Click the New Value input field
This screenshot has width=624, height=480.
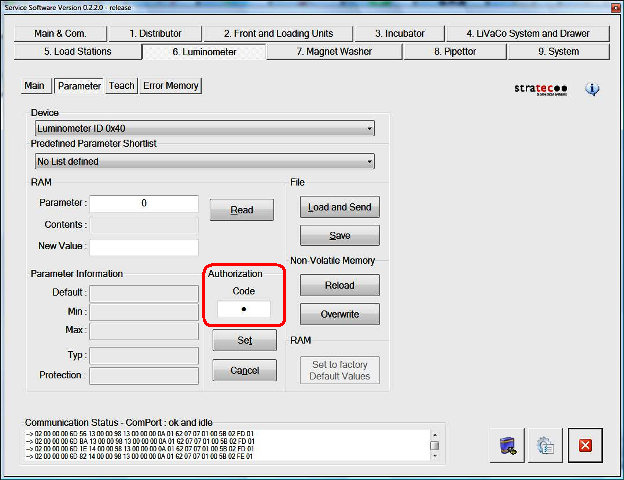pos(144,247)
